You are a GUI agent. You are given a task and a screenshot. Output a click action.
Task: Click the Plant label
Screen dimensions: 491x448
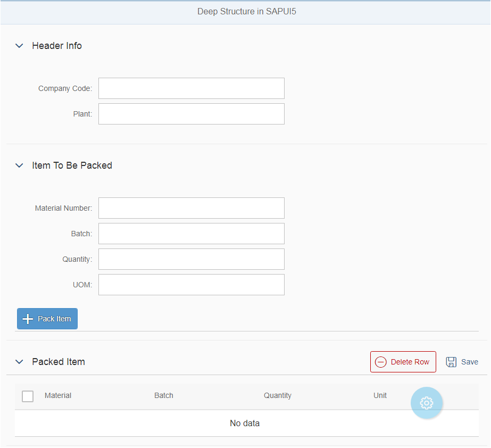click(x=82, y=114)
